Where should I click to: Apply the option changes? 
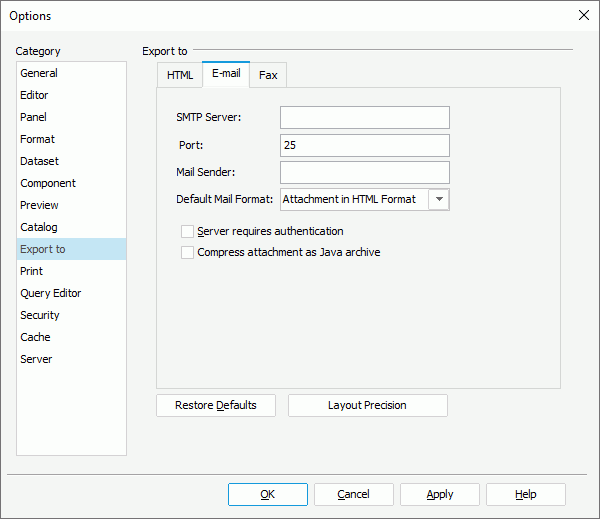pyautogui.click(x=440, y=495)
